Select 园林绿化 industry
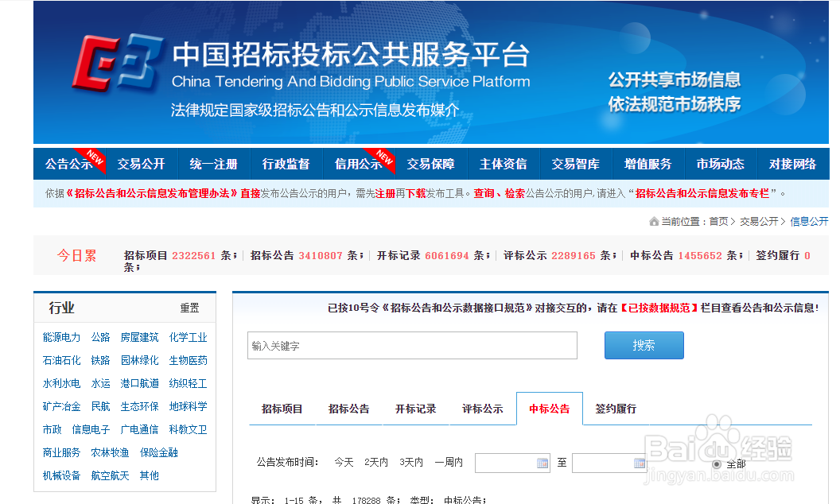The width and height of the screenshot is (840, 504). point(140,360)
